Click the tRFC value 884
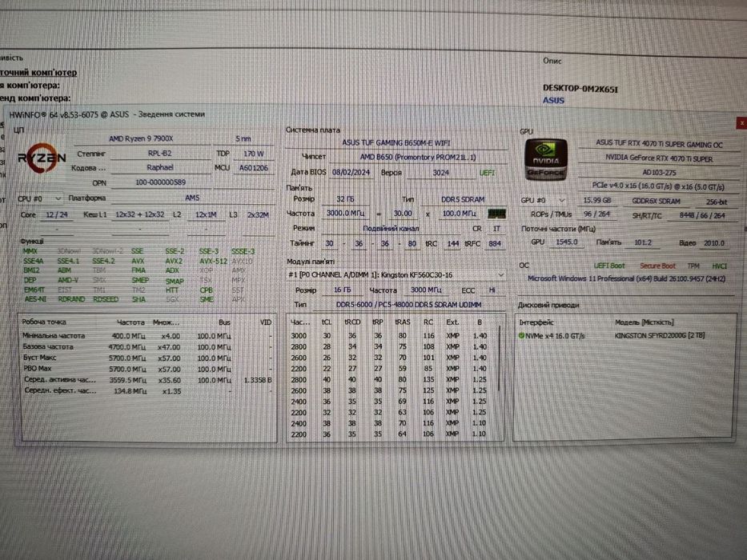 495,244
